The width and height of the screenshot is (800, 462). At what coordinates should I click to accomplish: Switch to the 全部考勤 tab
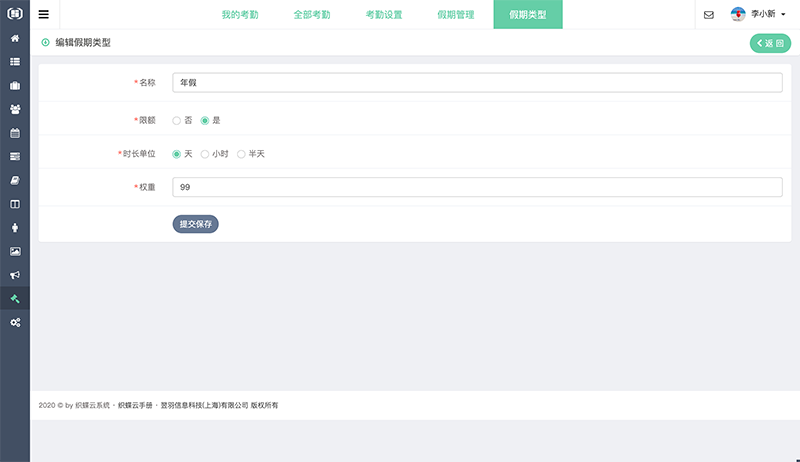pos(312,14)
